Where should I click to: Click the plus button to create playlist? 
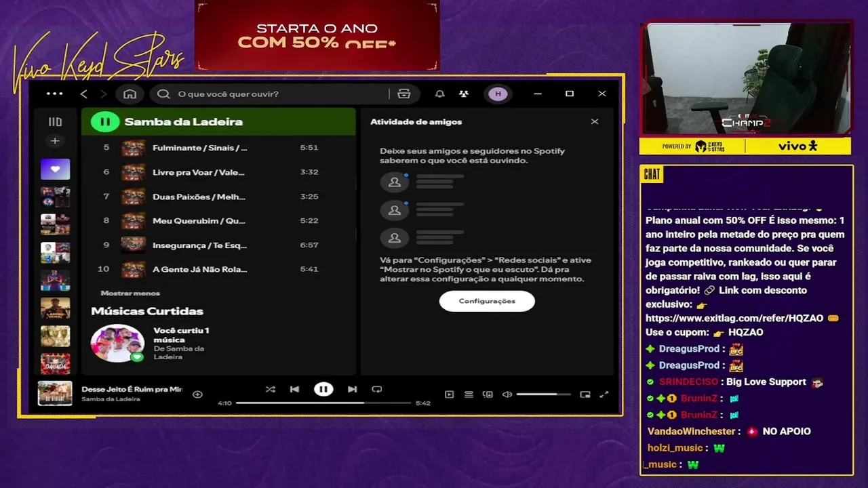55,141
